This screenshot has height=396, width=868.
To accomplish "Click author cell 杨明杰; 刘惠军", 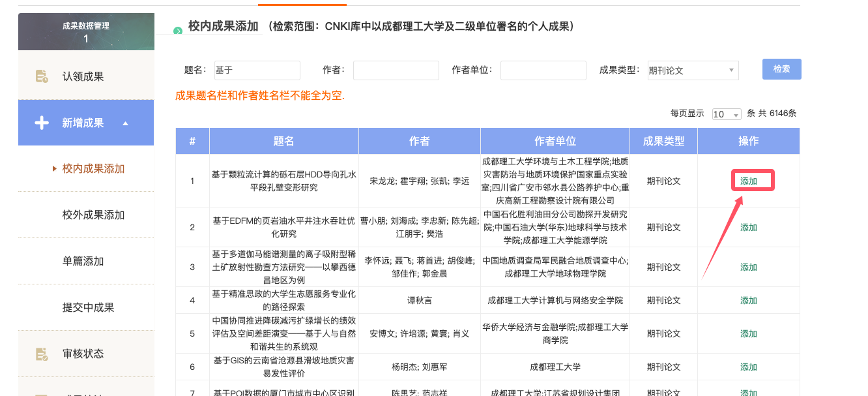I will coord(419,367).
